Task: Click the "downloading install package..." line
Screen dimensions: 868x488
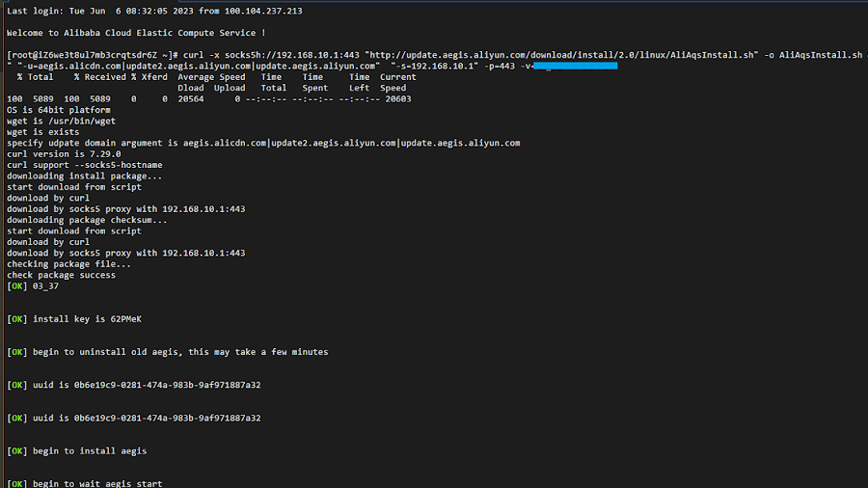Action: pyautogui.click(x=84, y=176)
